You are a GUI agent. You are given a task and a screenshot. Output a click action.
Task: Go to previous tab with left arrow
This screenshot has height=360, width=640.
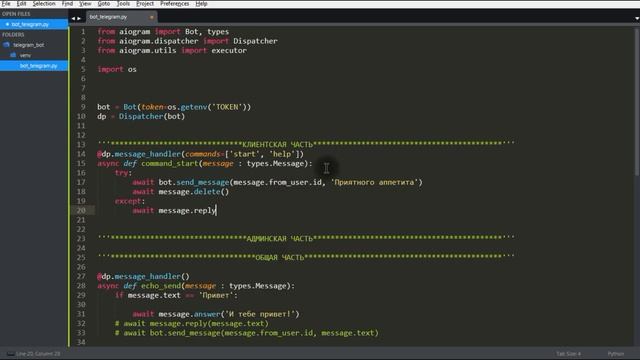(x=73, y=18)
